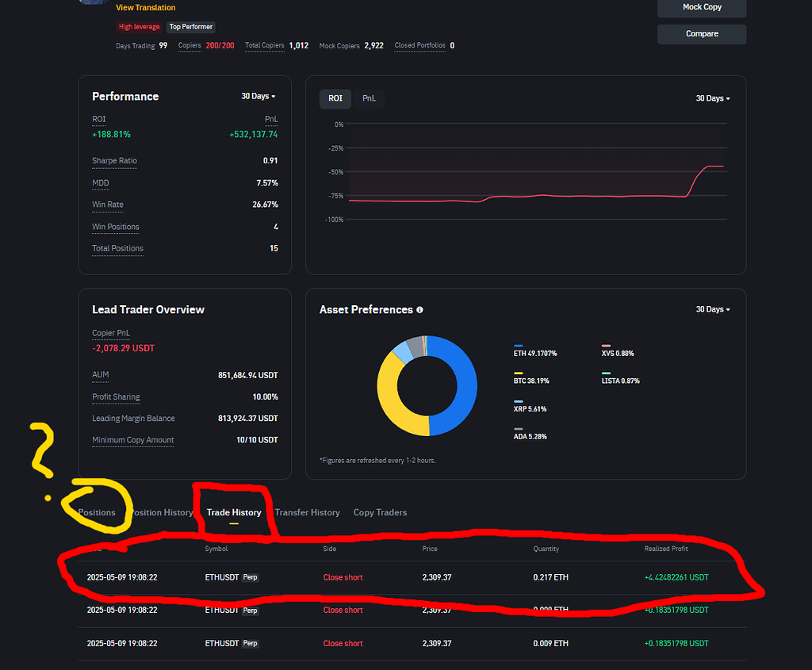Image resolution: width=812 pixels, height=670 pixels.
Task: Click the Mock Copy button
Action: coord(701,8)
